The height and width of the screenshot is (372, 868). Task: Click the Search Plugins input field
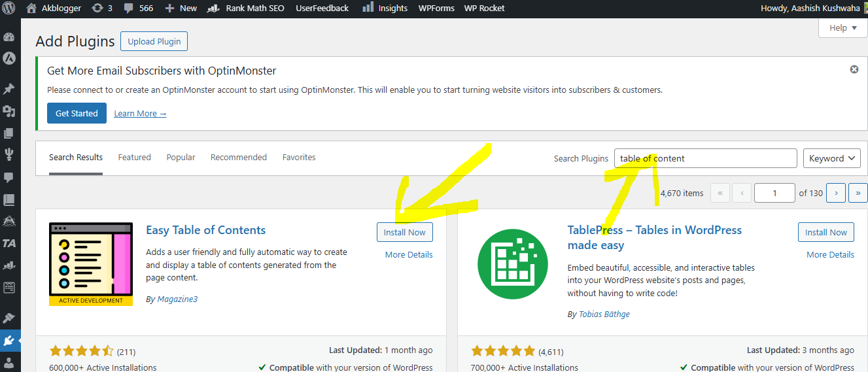tap(706, 158)
